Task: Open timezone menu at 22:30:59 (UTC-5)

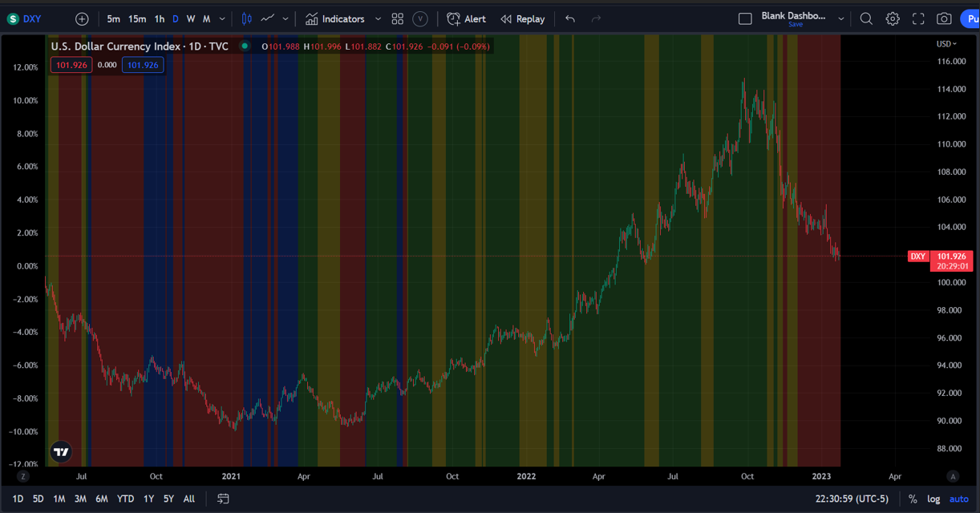Action: (852, 499)
